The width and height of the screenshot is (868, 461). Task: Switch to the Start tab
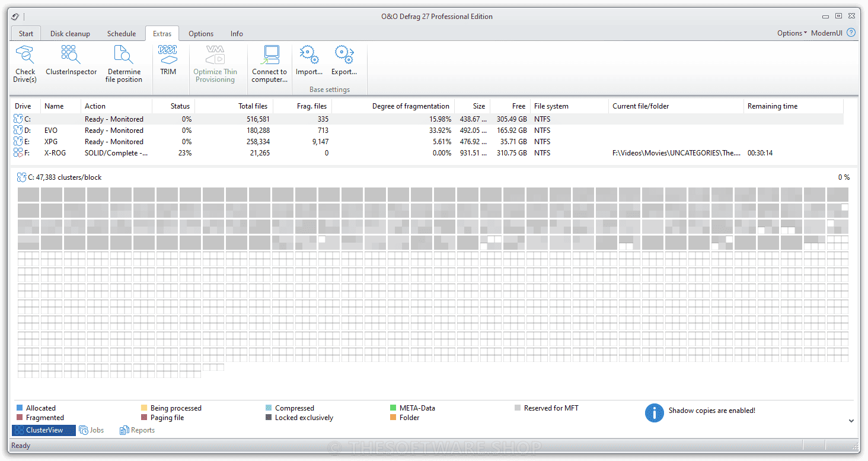click(26, 34)
